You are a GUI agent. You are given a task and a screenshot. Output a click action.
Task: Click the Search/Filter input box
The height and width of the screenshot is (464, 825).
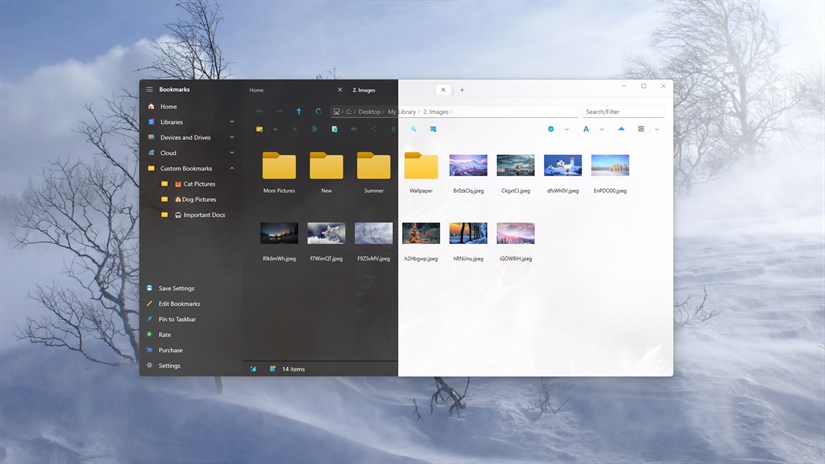click(623, 112)
